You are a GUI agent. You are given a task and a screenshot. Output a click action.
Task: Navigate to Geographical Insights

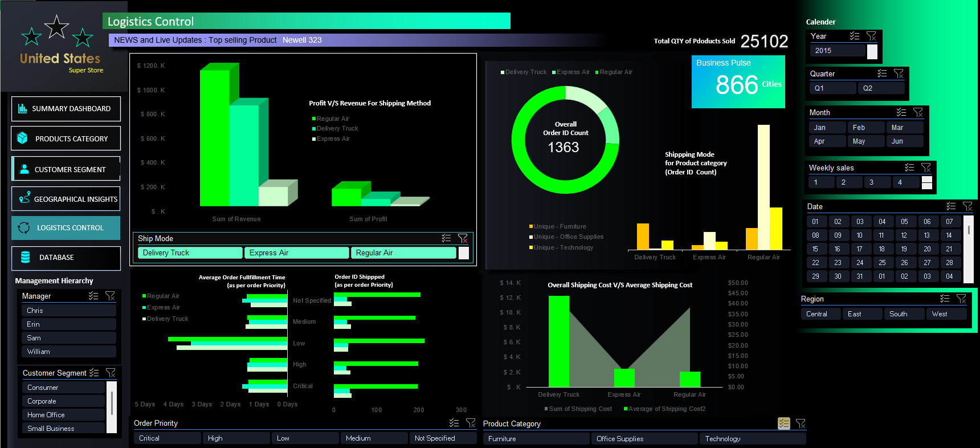click(66, 199)
